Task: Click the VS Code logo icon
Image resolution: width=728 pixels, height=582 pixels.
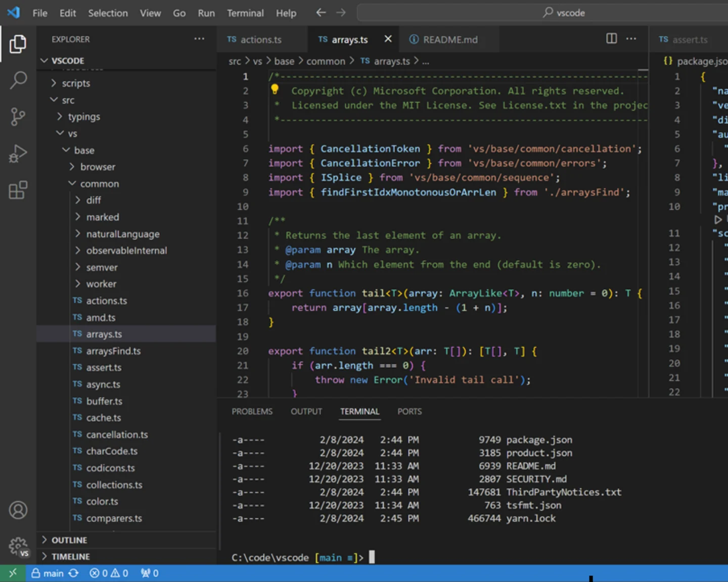Action: tap(14, 13)
